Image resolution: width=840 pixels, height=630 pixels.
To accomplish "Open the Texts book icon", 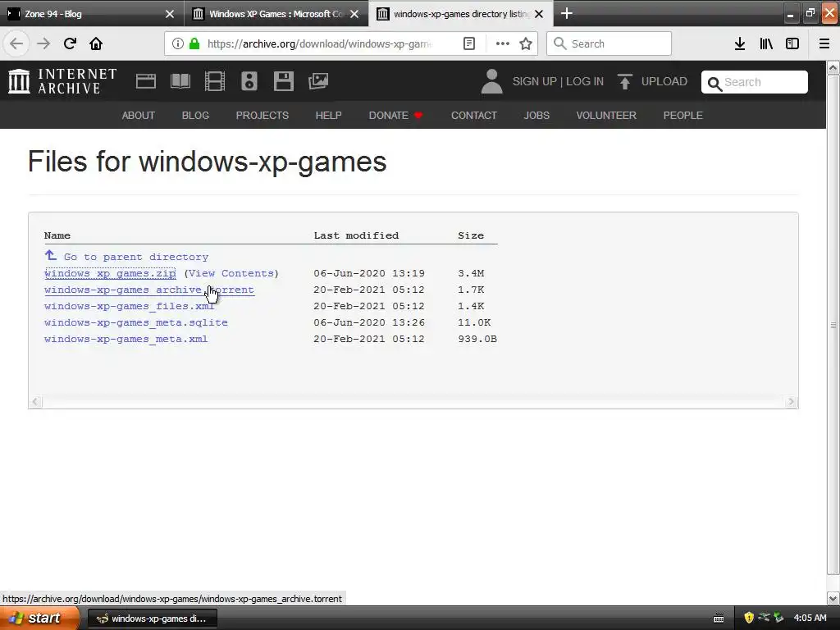I will tap(180, 81).
